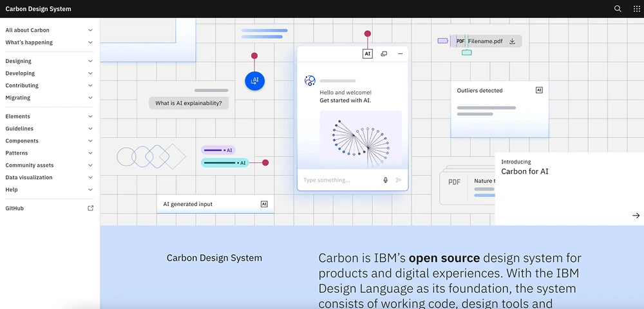644x309 pixels.
Task: Click the bold open source text
Action: point(444,258)
